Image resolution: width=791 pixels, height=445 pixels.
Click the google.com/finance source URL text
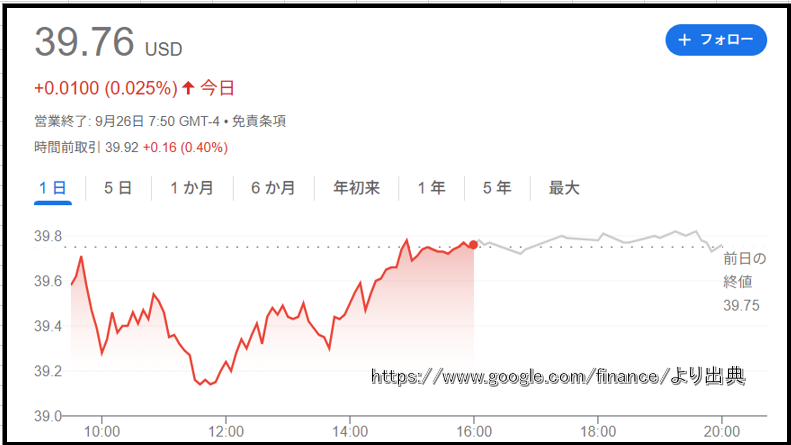pos(558,377)
